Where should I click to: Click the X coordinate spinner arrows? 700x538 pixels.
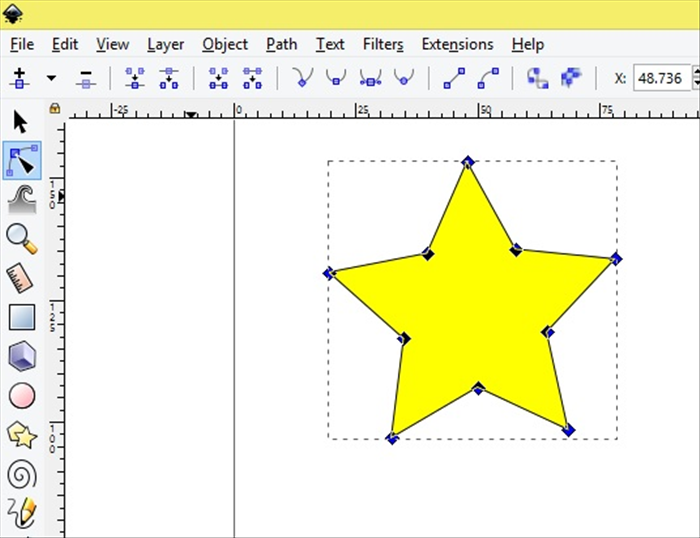(697, 77)
